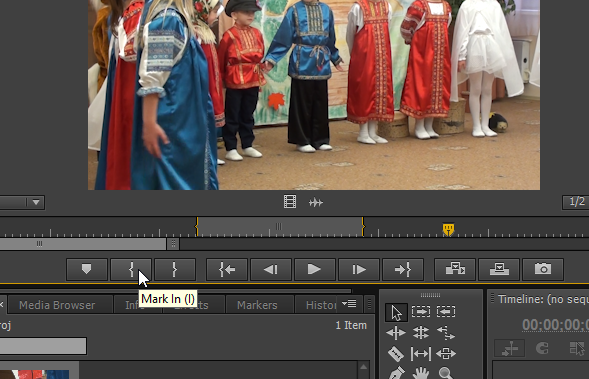The image size is (589, 379).
Task: Click the timeline linked selection icon
Action: (x=577, y=349)
